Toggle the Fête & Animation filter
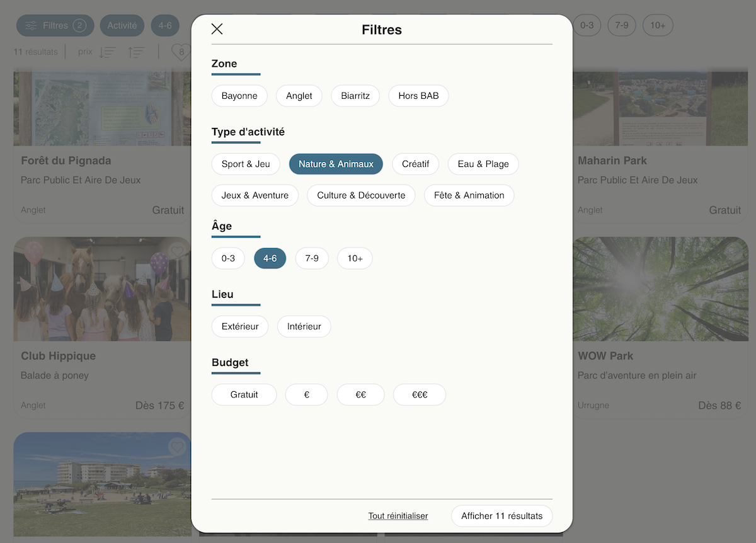This screenshot has width=756, height=543. [x=469, y=195]
